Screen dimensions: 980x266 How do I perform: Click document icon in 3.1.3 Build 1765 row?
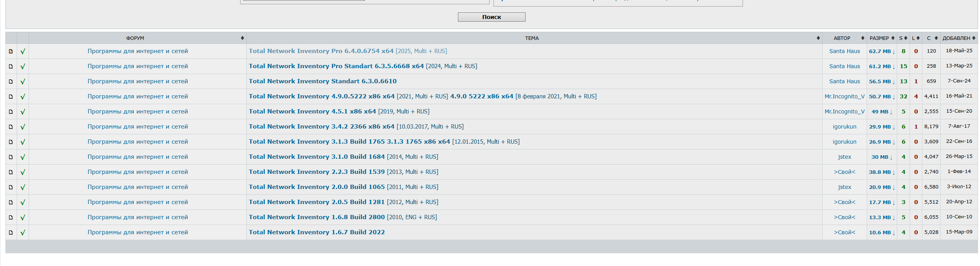(11, 142)
